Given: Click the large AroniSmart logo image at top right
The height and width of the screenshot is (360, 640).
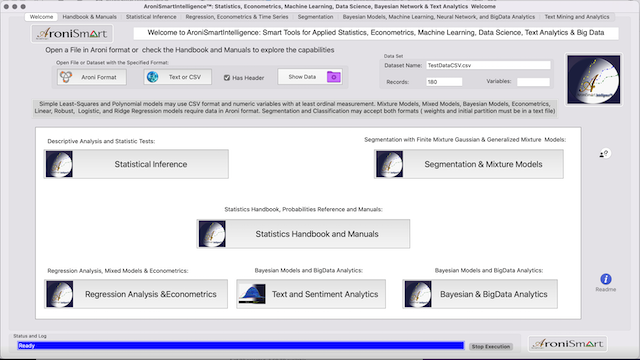Looking at the screenshot, I should [x=594, y=79].
